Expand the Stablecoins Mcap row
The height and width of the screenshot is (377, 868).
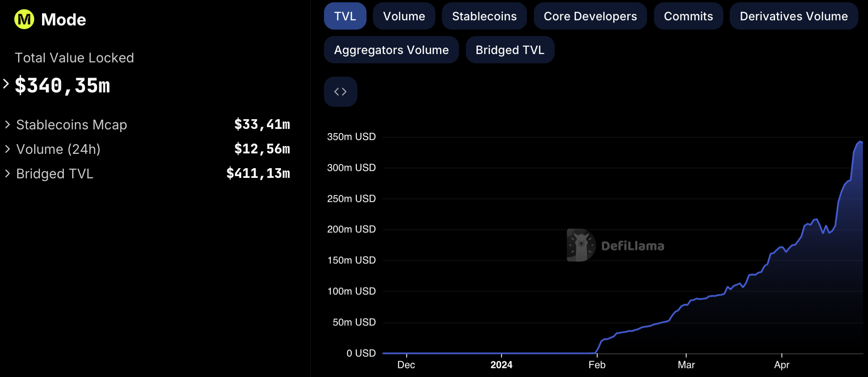click(148, 125)
